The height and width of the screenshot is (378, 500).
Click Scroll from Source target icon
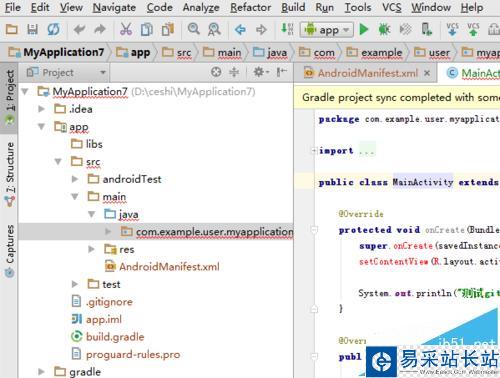click(x=216, y=72)
